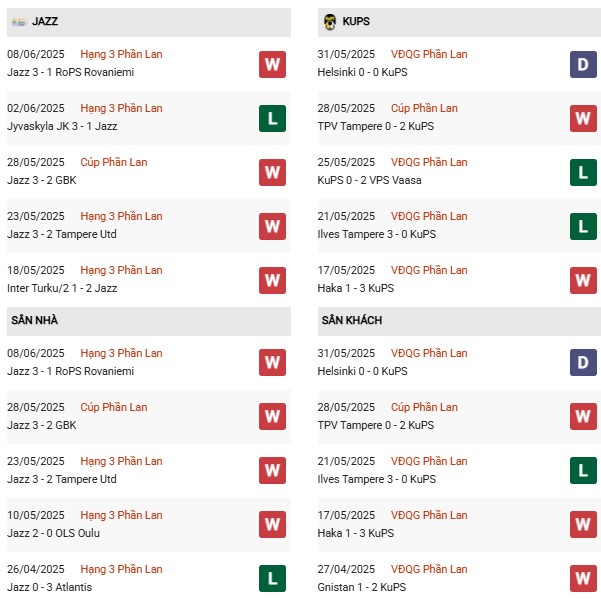This screenshot has width=601, height=603.
Task: Open Cúp Phần Lan link for TPV Tampere top
Action: [424, 108]
